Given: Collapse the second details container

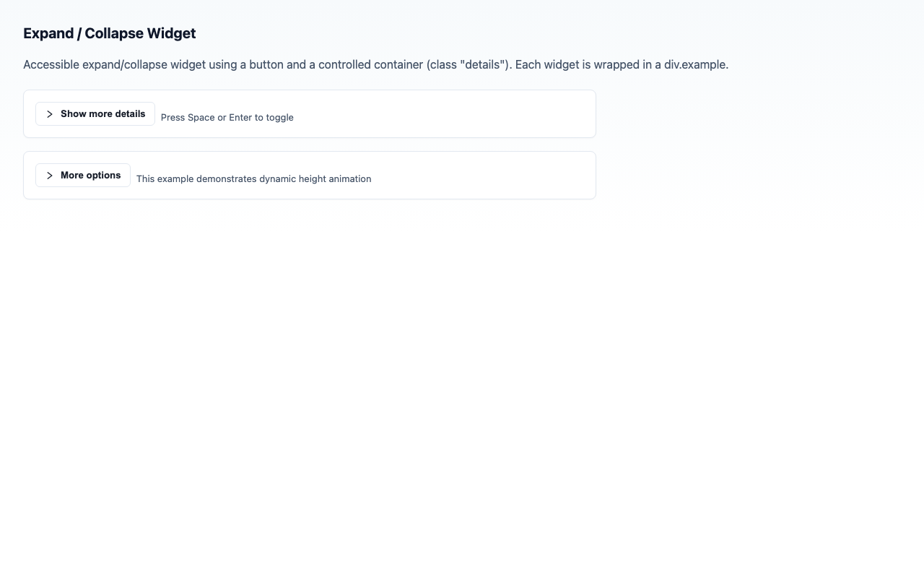Looking at the screenshot, I should click(x=82, y=175).
